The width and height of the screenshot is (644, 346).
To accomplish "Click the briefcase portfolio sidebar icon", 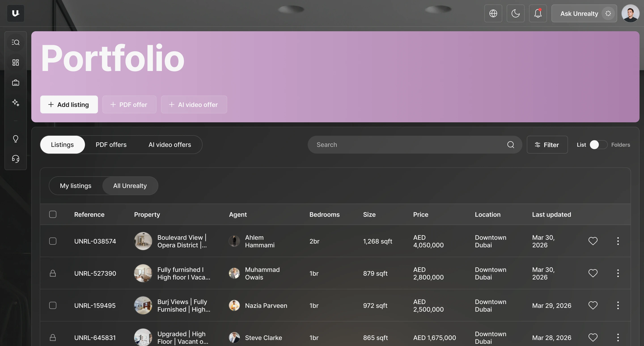I will [15, 83].
